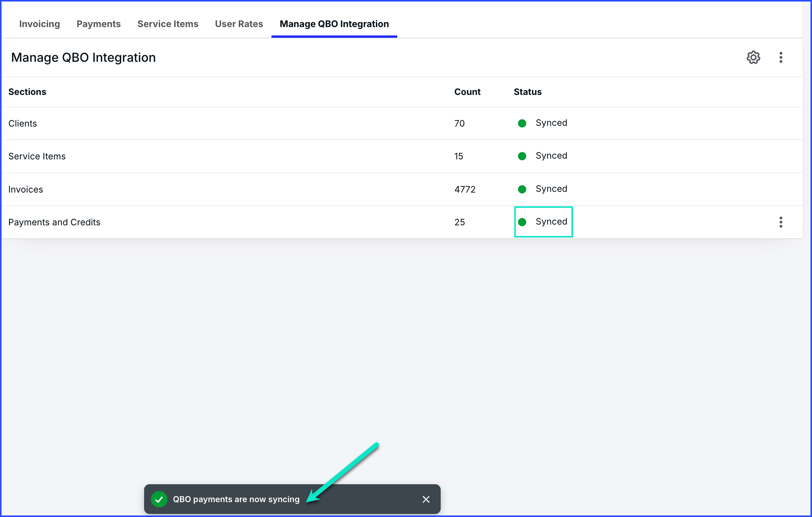The width and height of the screenshot is (812, 517).
Task: Click Synced status for Clients
Action: click(x=543, y=123)
